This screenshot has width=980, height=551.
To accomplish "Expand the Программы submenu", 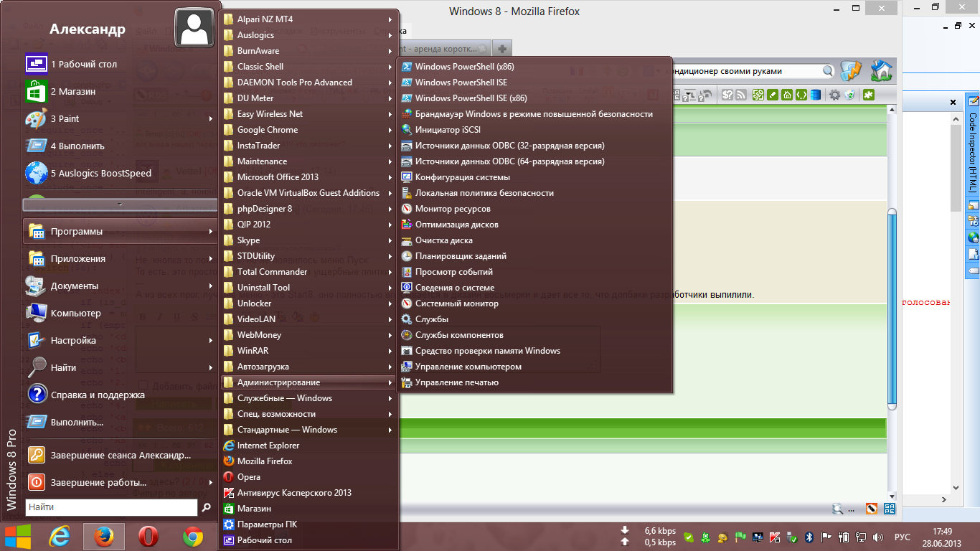I will (211, 232).
